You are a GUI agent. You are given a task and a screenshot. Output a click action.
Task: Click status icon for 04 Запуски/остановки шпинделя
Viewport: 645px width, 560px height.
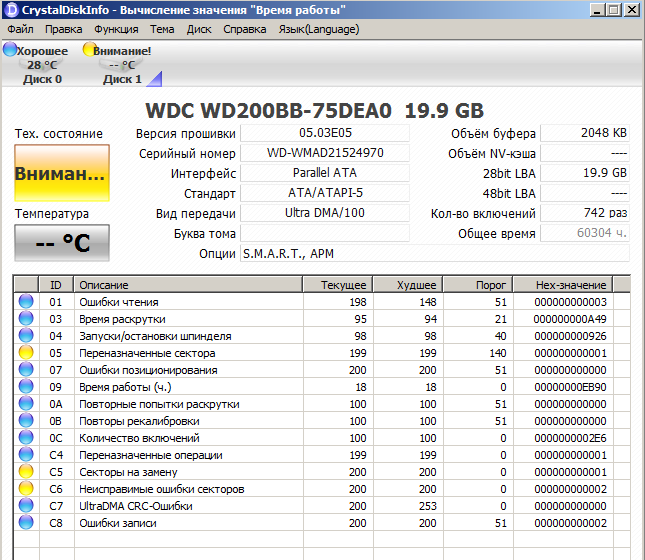point(26,335)
